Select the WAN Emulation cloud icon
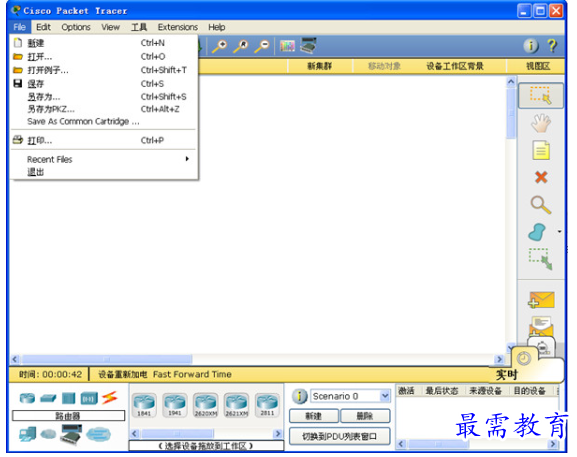This screenshot has width=577, height=457. coord(48,434)
